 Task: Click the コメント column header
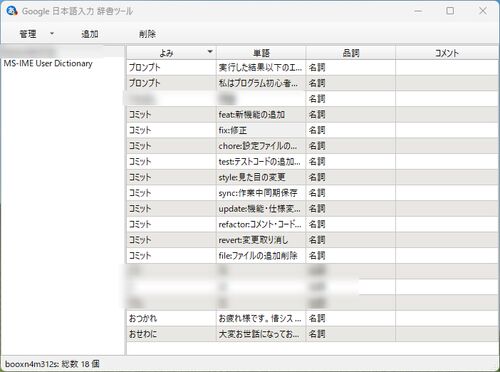coord(447,53)
